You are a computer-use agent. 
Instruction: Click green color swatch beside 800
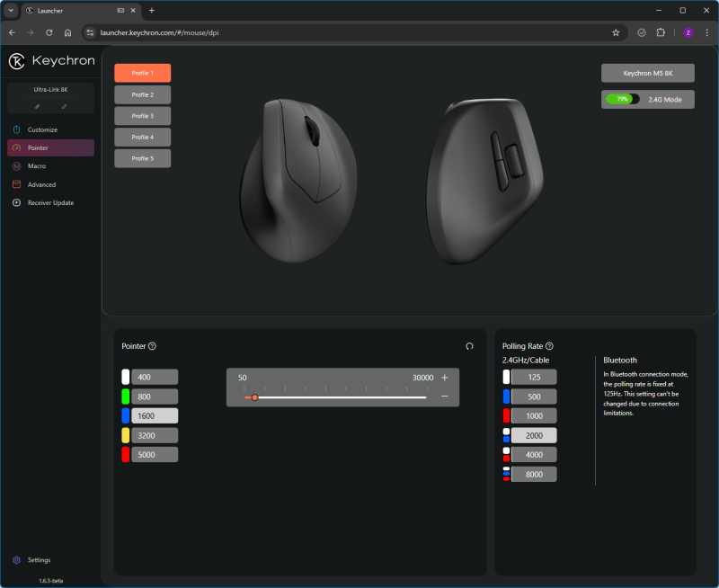coord(125,396)
